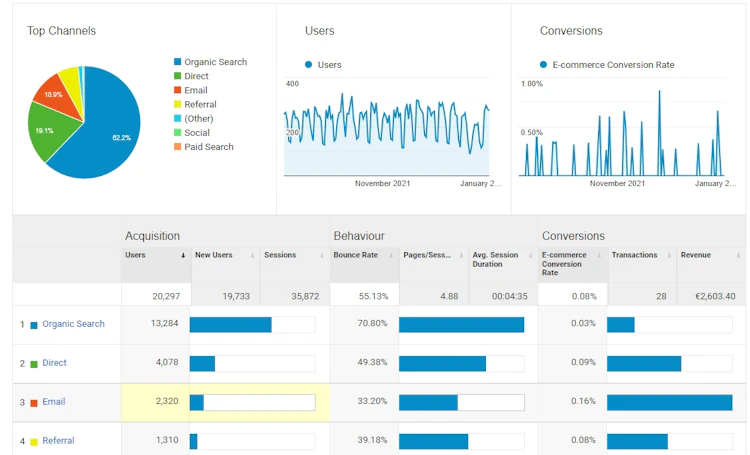The height and width of the screenshot is (455, 750).
Task: Click the (Other) legend color square
Action: [177, 118]
